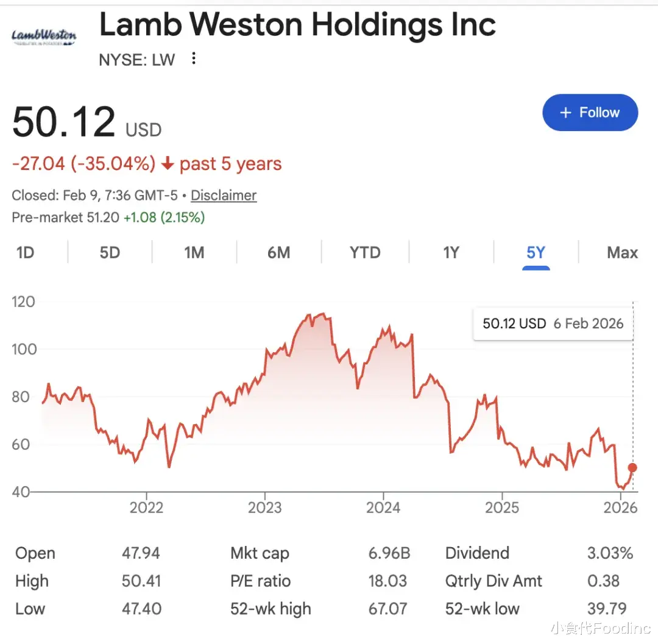Click the Follow button
The width and height of the screenshot is (658, 644).
click(590, 113)
